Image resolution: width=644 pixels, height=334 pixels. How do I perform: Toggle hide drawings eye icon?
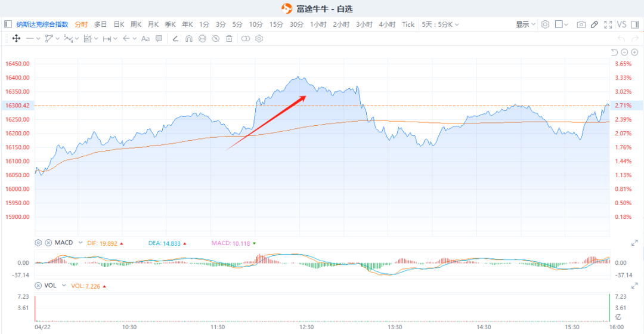click(216, 39)
